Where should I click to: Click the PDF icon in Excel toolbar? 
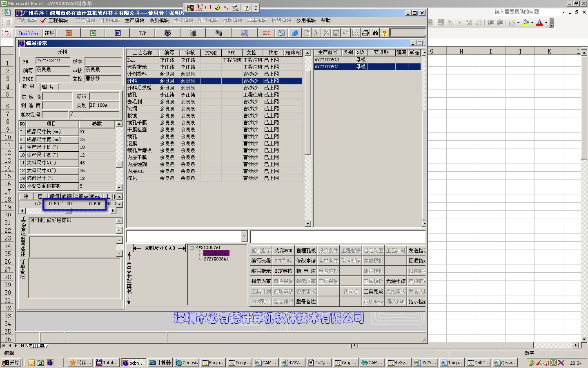click(8, 33)
